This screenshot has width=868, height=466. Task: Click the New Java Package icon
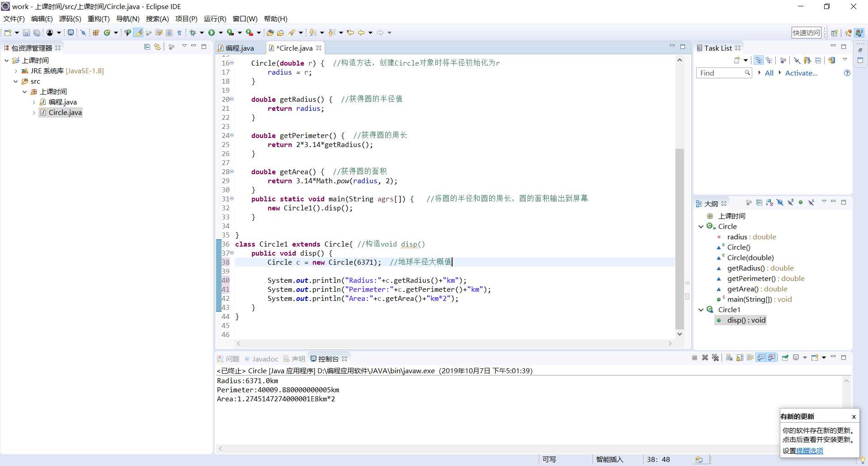tap(96, 33)
